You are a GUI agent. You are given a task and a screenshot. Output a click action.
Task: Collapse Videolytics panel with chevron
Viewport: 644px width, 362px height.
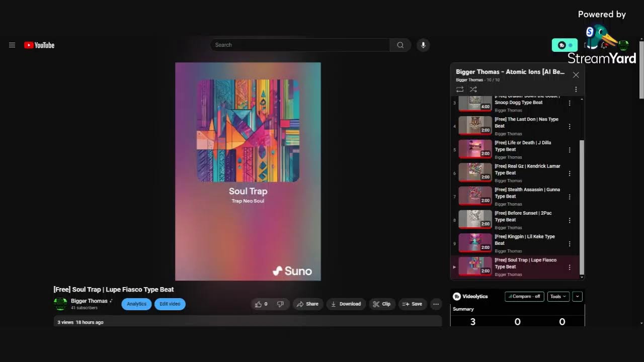pos(577,296)
